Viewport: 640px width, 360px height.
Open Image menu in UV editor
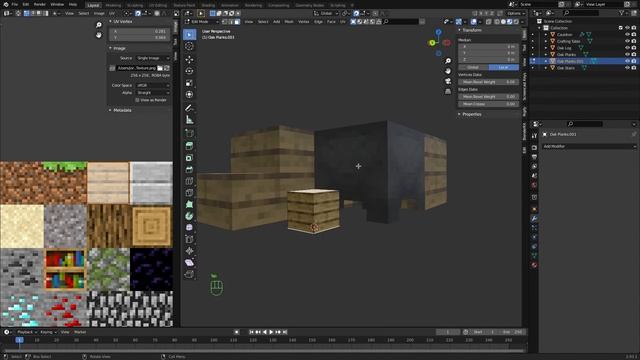(99, 13)
